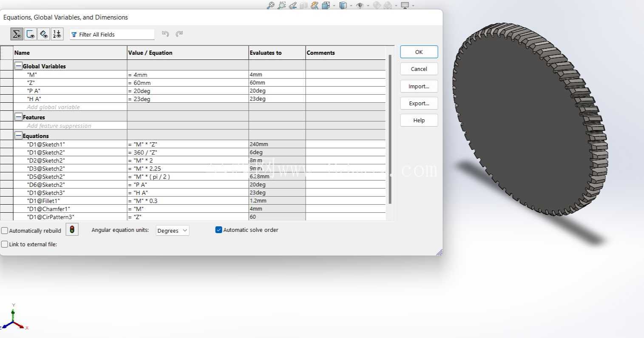Click the Section View icon
Screen dimensions: 644x338
(x=304, y=6)
